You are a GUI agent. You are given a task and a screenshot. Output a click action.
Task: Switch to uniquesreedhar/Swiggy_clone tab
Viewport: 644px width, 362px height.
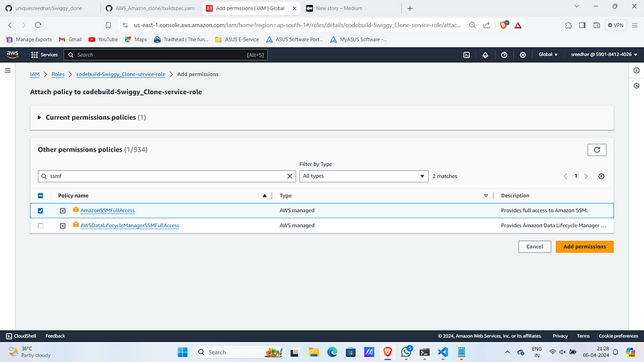[x=48, y=8]
